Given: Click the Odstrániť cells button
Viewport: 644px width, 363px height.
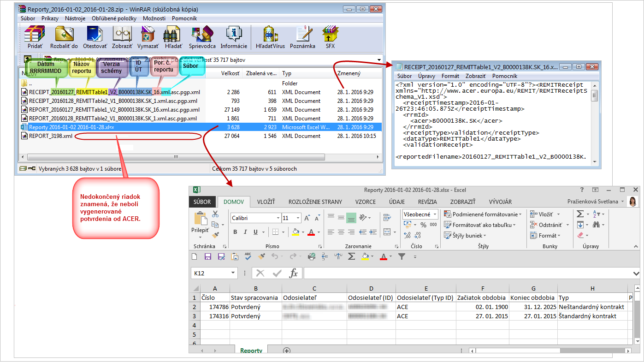Looking at the screenshot, I should point(550,225).
